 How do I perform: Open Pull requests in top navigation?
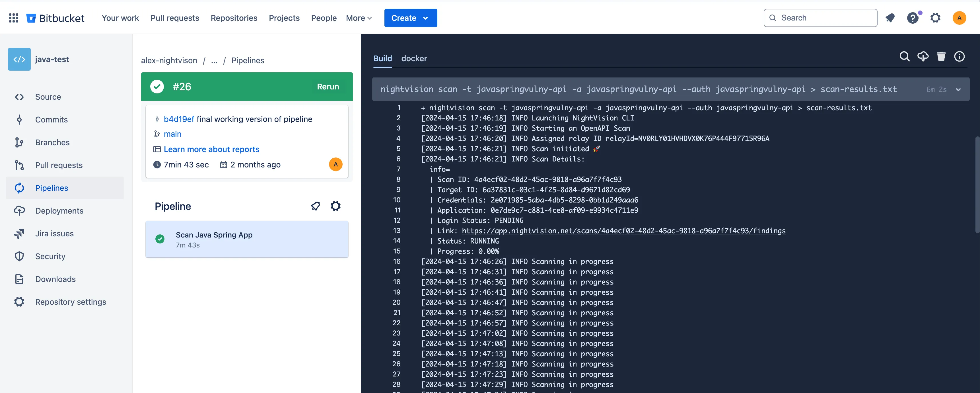point(175,18)
